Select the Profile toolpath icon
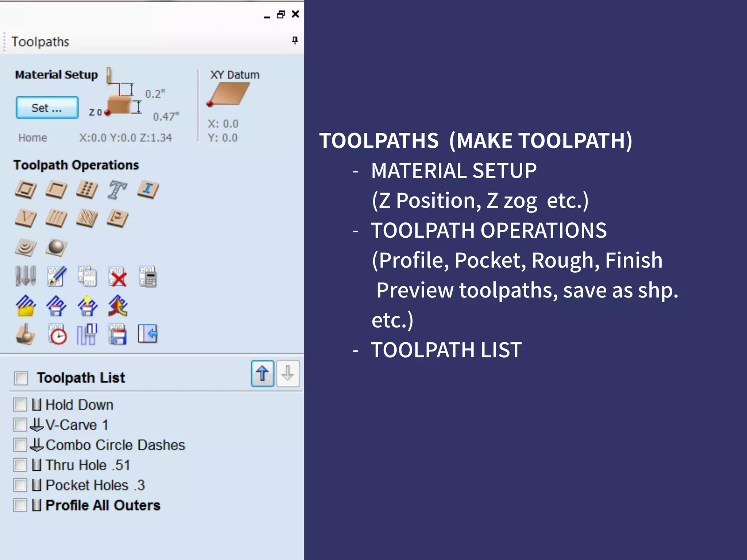This screenshot has height=560, width=747. [x=26, y=190]
